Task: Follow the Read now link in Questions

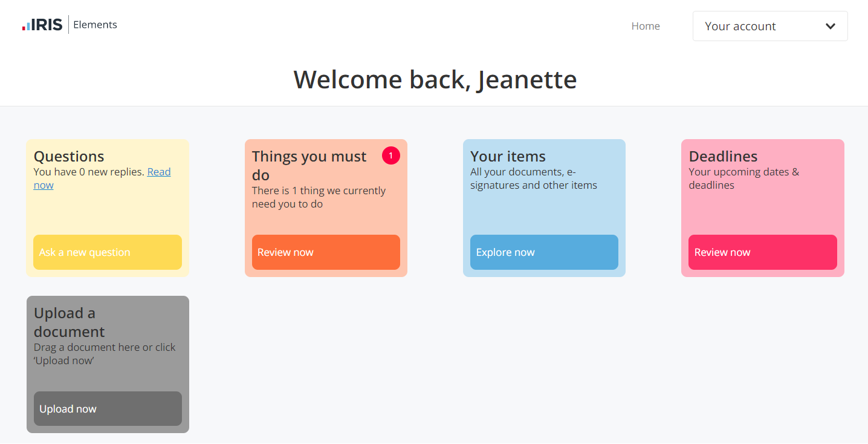Action: click(x=158, y=172)
